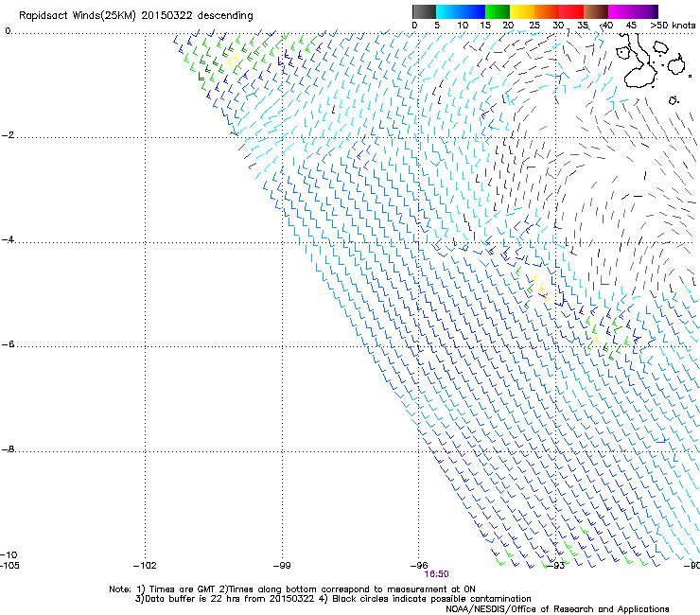Click the -8 latitude axis label
700x615 pixels.
tap(8, 449)
